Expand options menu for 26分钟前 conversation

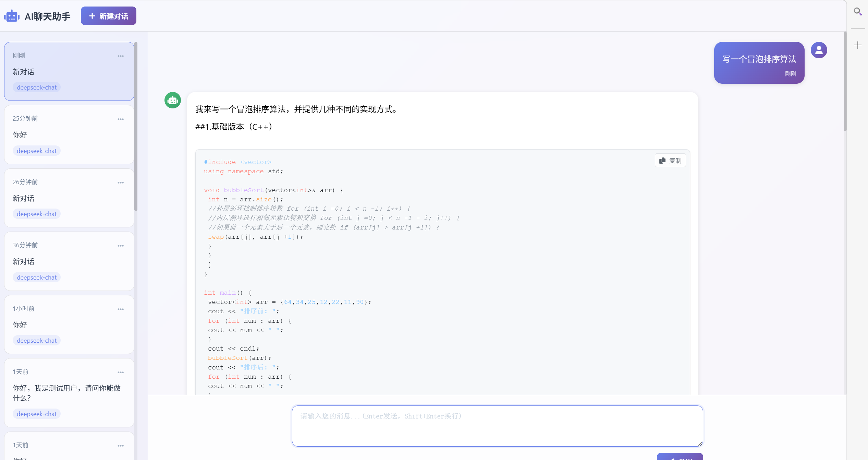click(x=121, y=182)
